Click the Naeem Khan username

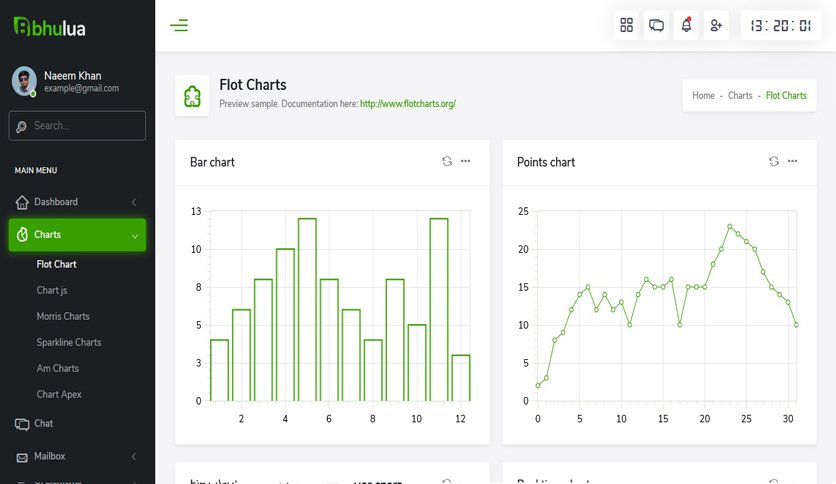pyautogui.click(x=73, y=76)
